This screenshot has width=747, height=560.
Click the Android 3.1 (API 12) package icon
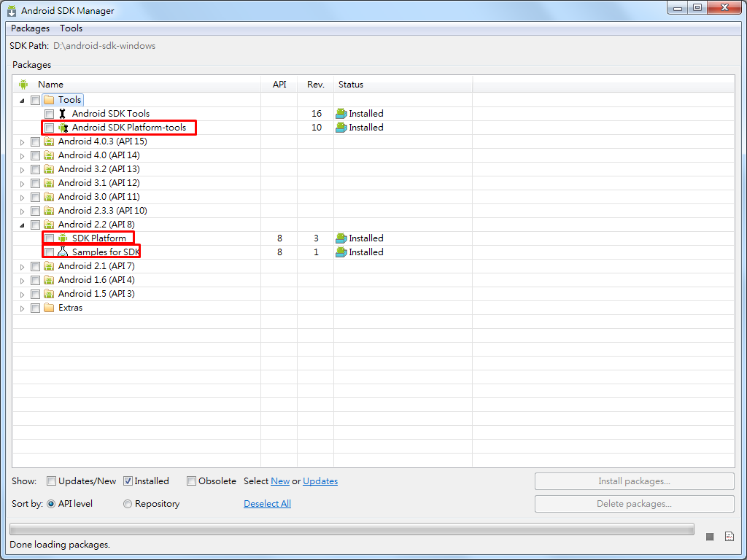(49, 183)
